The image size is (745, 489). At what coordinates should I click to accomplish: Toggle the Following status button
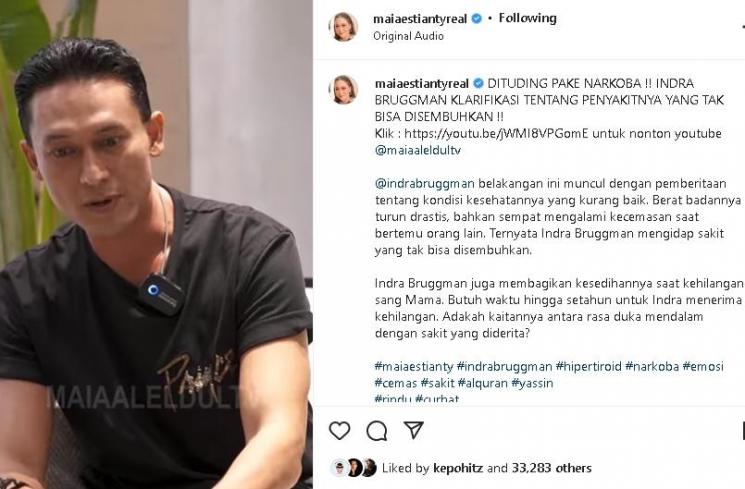tap(527, 19)
